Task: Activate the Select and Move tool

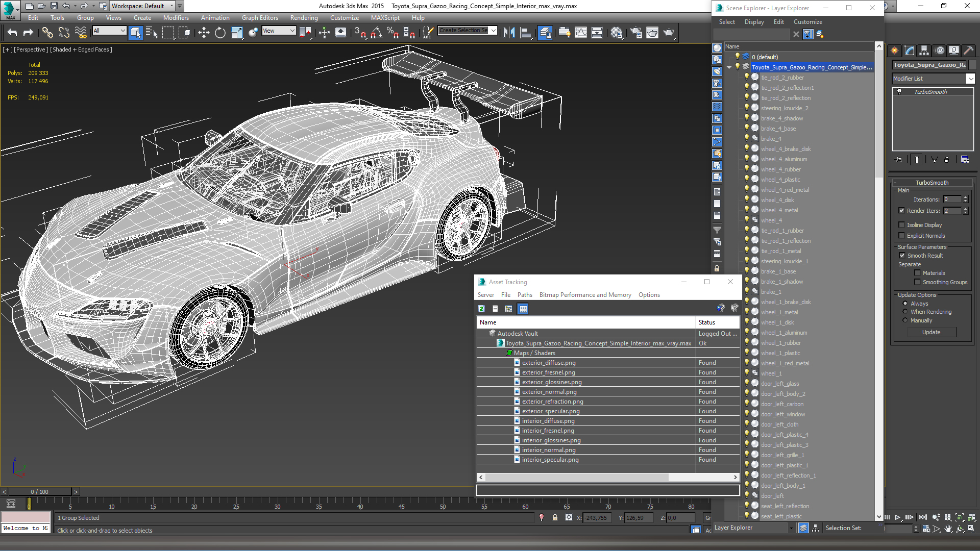Action: 204,33
